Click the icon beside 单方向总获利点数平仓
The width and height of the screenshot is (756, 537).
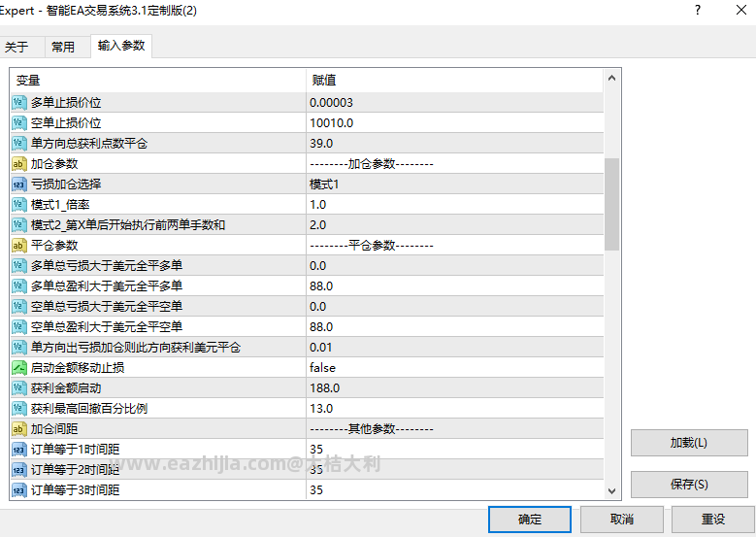[18, 144]
